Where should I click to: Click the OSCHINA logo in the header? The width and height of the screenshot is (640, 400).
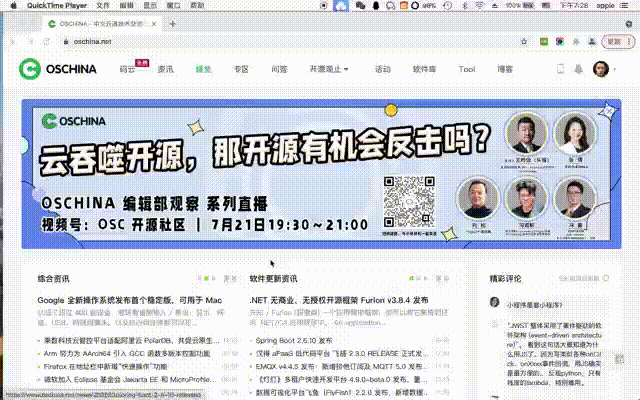coord(59,69)
